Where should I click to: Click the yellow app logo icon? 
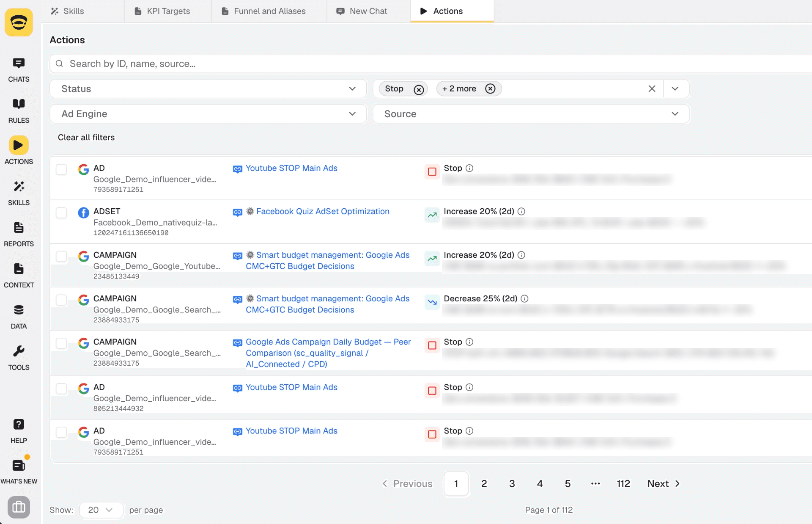19,22
